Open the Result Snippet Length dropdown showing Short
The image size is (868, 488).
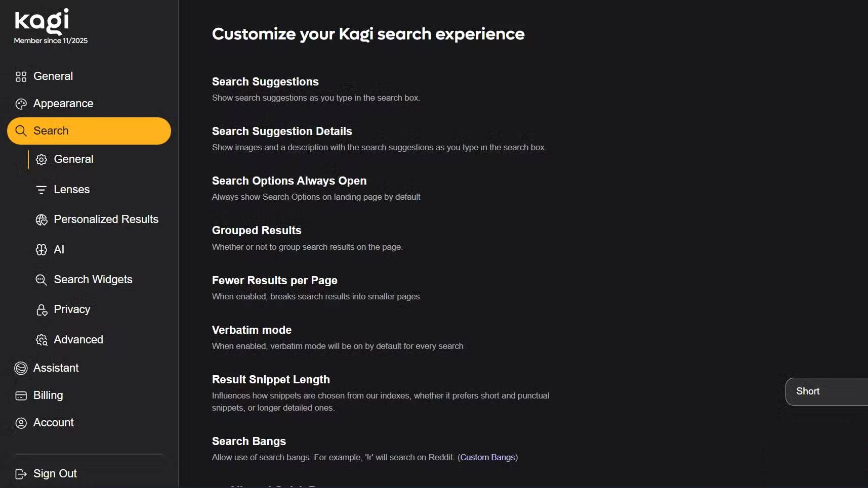826,391
